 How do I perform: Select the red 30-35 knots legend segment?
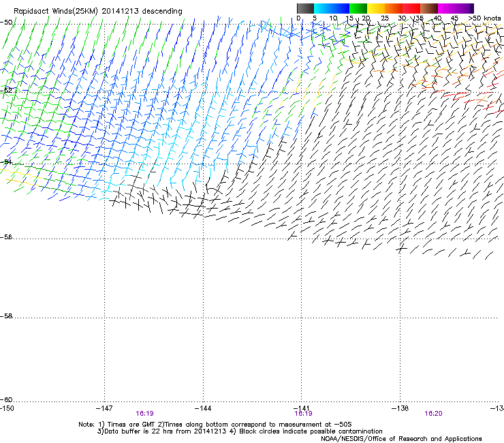411,8
